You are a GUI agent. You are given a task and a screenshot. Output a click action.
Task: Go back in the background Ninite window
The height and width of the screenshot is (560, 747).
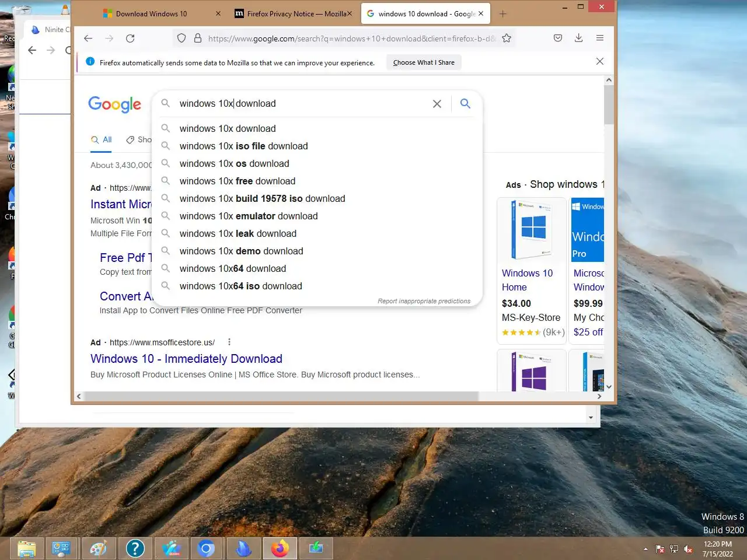click(x=32, y=51)
